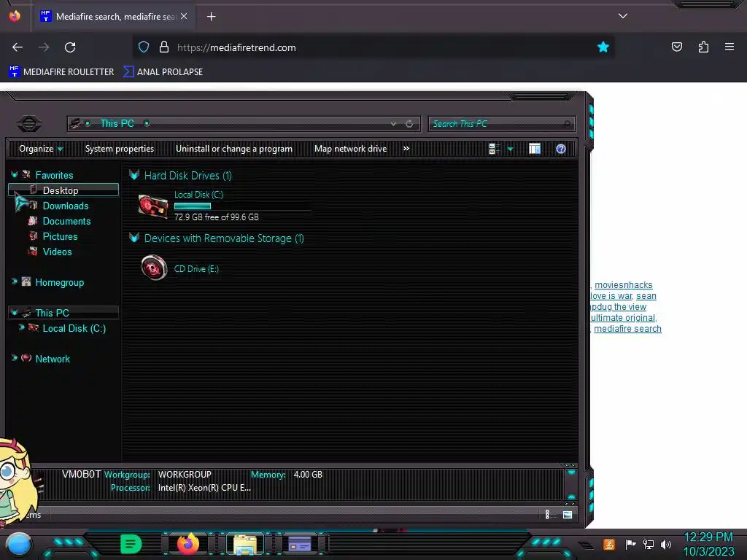Image resolution: width=747 pixels, height=560 pixels.
Task: Select the Local Disk (C:) drive icon
Action: [153, 206]
